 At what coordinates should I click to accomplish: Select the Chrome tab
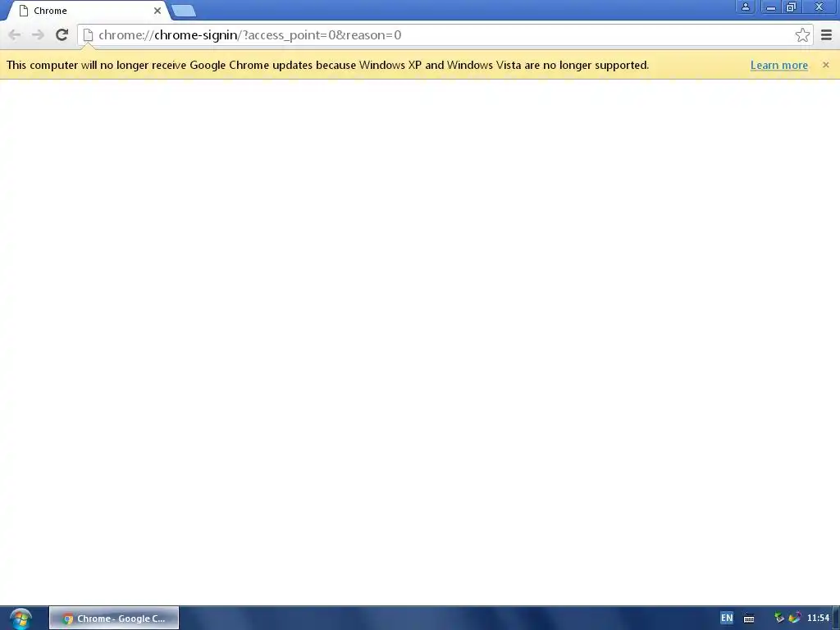pyautogui.click(x=89, y=11)
